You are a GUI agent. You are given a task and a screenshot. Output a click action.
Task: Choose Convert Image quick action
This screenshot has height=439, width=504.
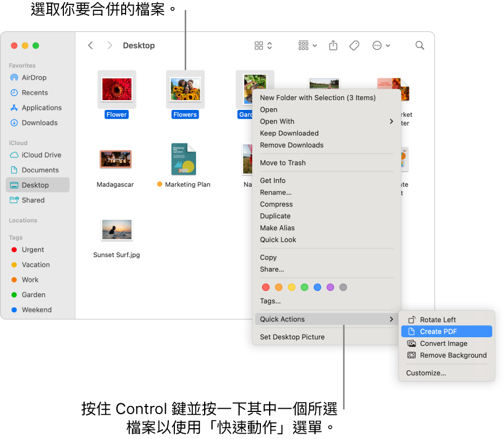tap(447, 344)
